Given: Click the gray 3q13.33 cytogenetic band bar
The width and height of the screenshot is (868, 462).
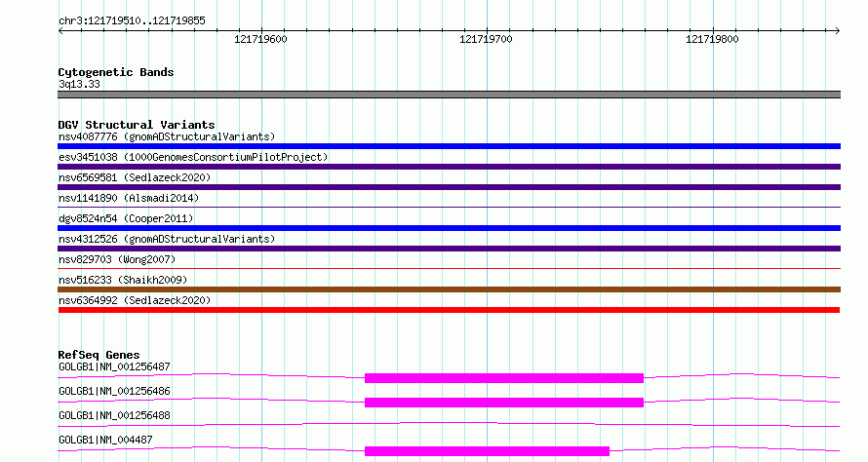Looking at the screenshot, I should pyautogui.click(x=449, y=95).
